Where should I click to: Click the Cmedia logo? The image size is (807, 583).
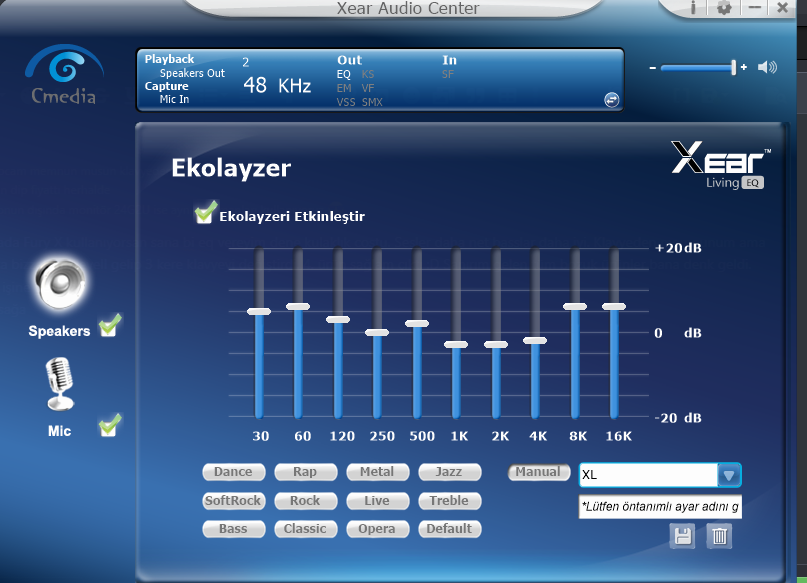[x=64, y=75]
